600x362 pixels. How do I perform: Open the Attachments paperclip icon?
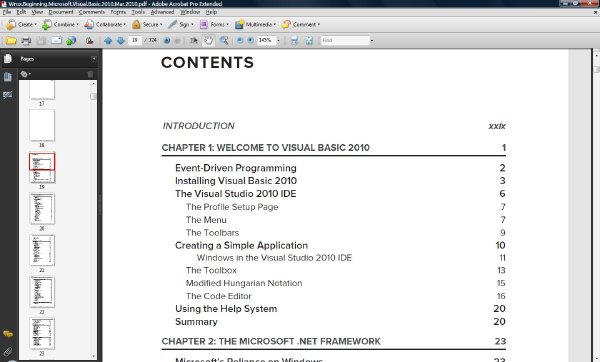tap(8, 351)
